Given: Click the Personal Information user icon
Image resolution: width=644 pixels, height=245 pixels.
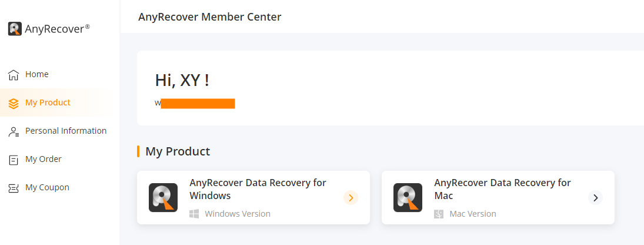Looking at the screenshot, I should pyautogui.click(x=14, y=131).
